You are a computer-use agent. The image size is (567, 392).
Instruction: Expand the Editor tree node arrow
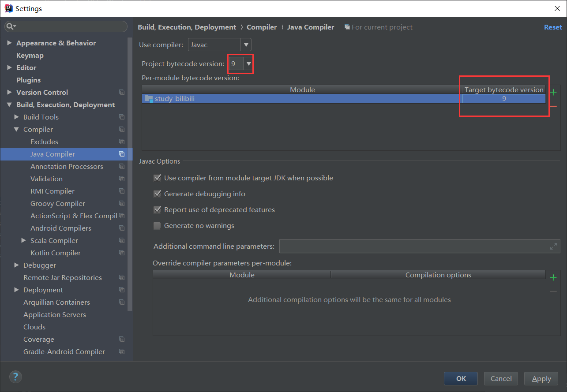click(9, 67)
